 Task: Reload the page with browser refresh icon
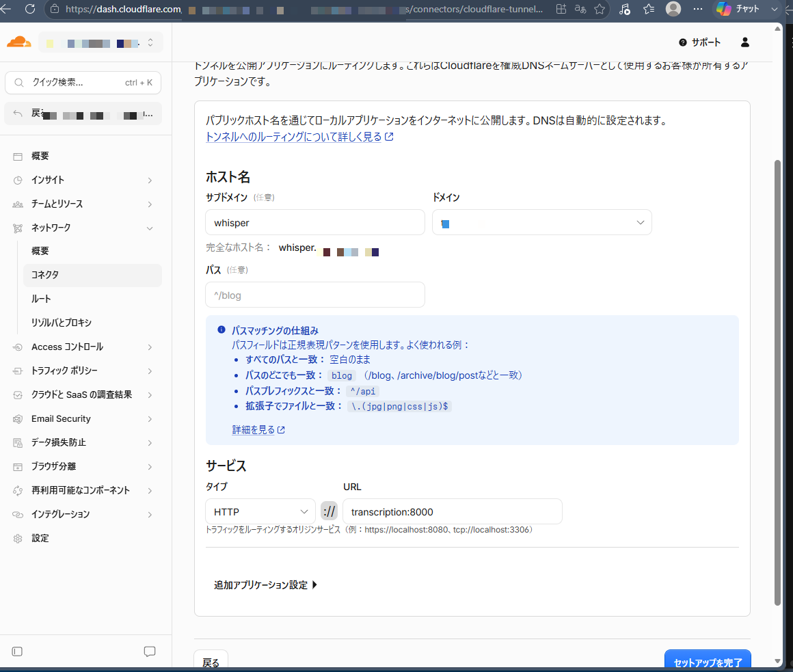[x=30, y=9]
